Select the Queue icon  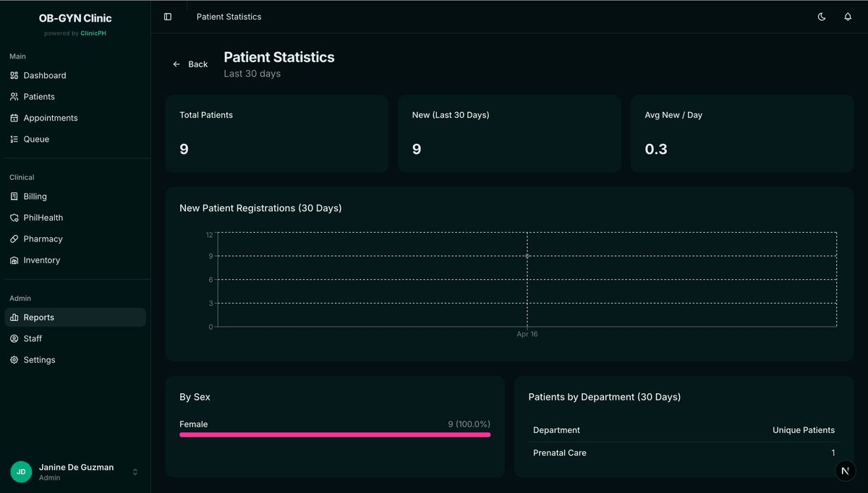15,139
